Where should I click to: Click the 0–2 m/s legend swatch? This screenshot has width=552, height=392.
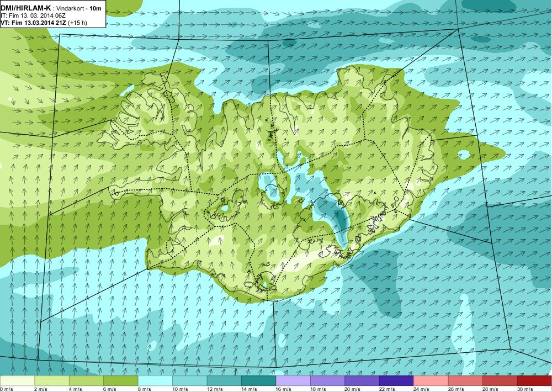(17, 381)
